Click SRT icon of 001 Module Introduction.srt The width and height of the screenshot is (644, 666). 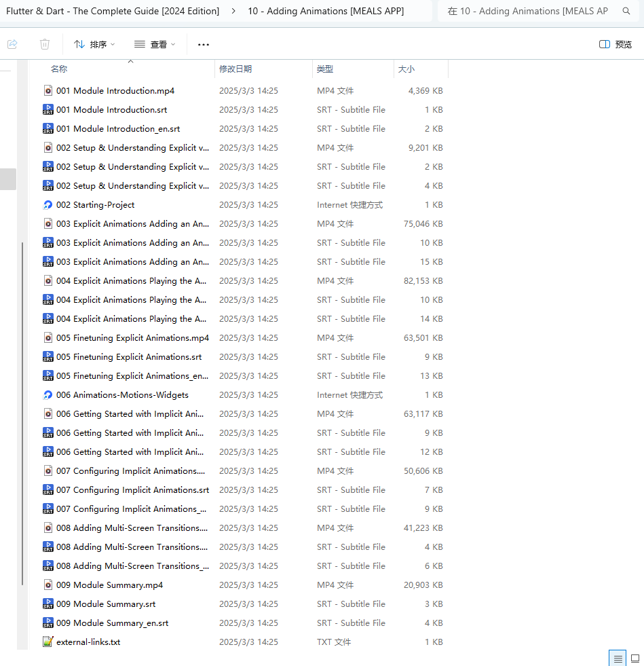[x=48, y=109]
